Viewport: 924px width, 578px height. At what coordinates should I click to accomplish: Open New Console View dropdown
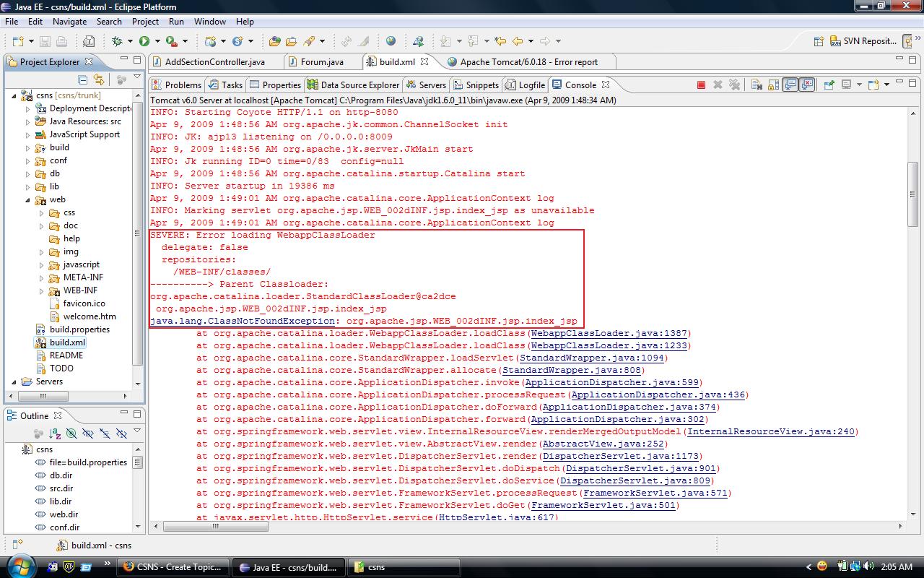[886, 85]
